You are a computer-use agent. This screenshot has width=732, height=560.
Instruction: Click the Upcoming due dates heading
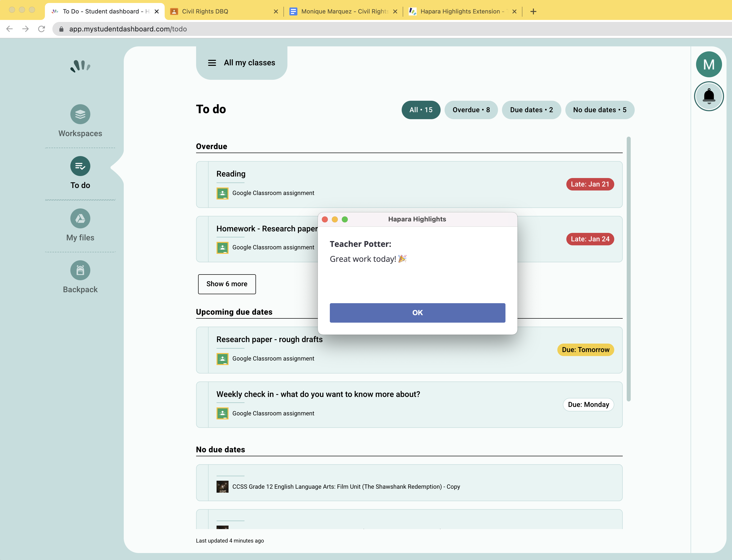coord(234,312)
